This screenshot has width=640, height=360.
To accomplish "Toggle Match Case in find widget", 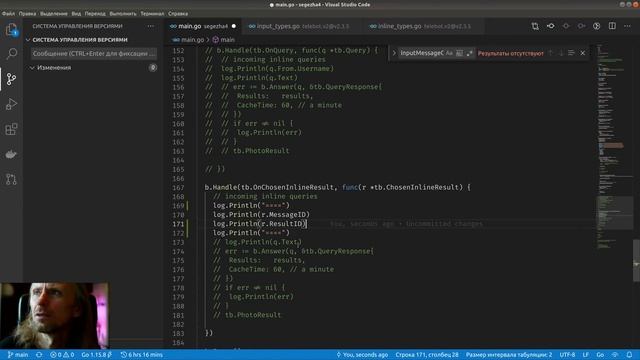I will click(x=449, y=53).
